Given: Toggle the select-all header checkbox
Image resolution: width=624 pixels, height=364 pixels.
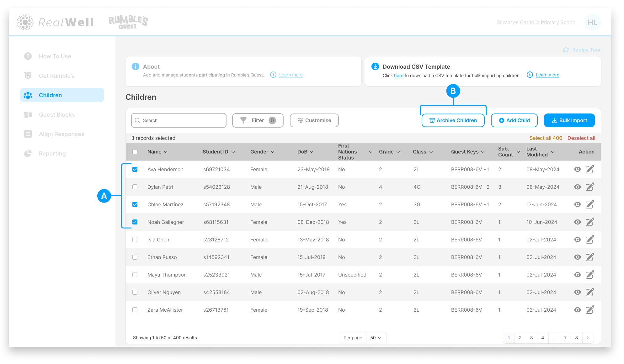Looking at the screenshot, I should point(135,152).
